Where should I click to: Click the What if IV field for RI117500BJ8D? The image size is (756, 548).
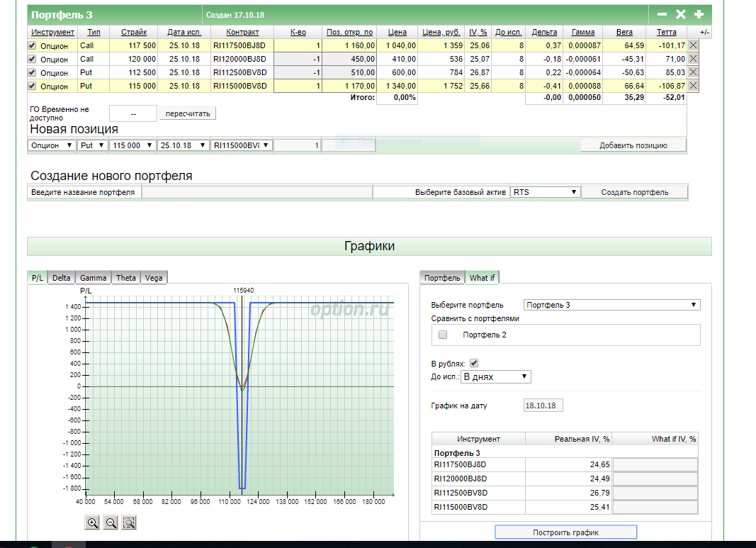pos(655,465)
